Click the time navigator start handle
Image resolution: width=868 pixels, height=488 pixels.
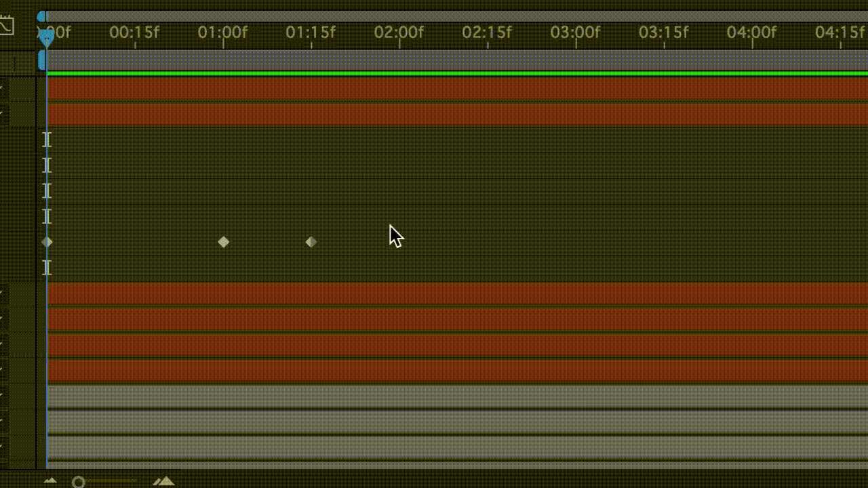(x=42, y=16)
